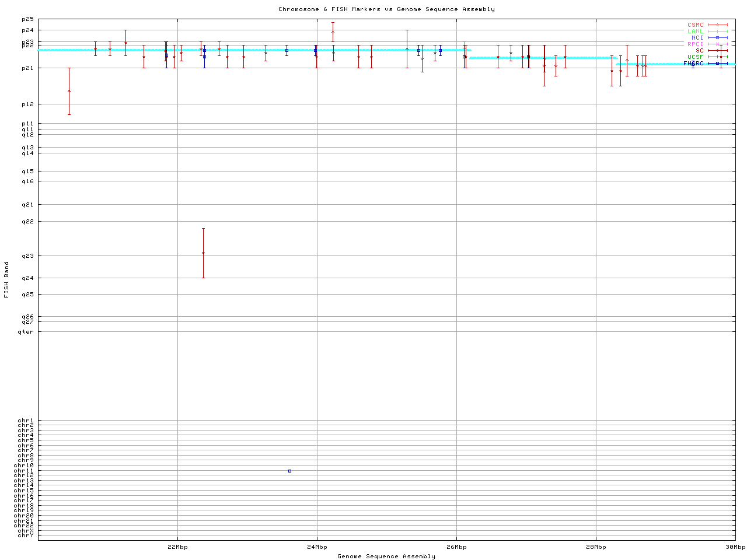Viewport: 747px width, 560px height.
Task: Click the LANL green legend marker
Action: (717, 32)
